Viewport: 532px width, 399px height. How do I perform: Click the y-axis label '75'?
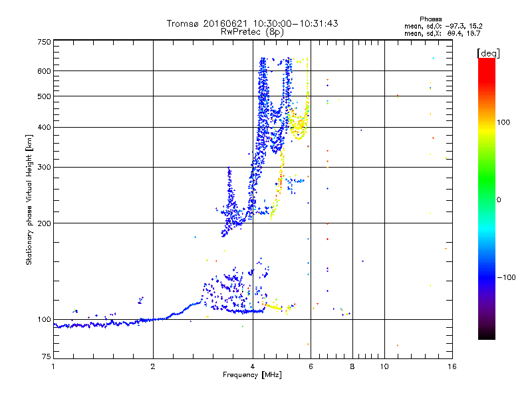(46, 356)
